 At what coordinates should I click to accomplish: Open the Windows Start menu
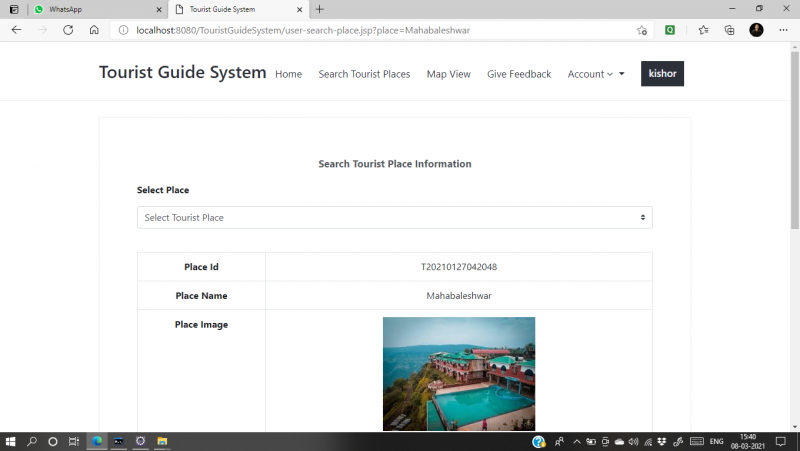click(x=10, y=441)
